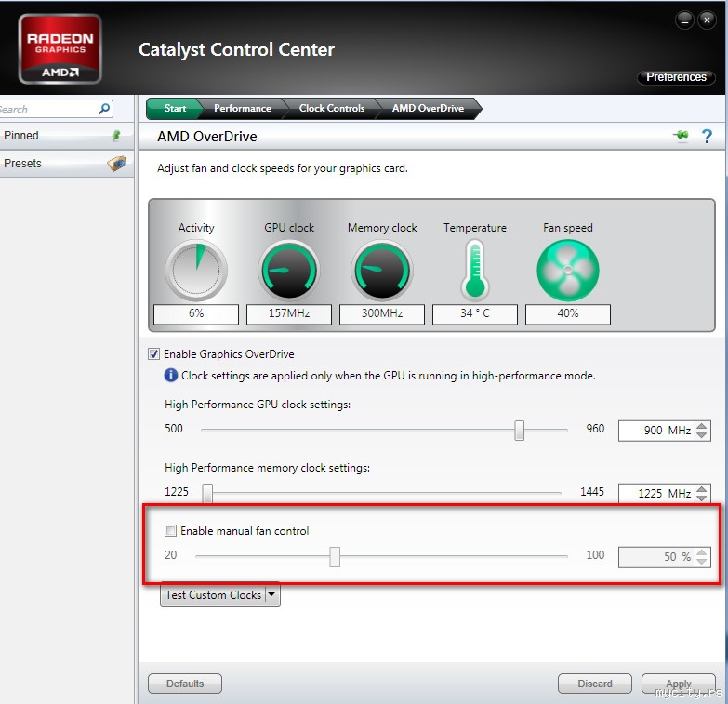Viewport: 728px width, 704px height.
Task: Click the green pin icon beside Pinned
Action: pos(116,136)
